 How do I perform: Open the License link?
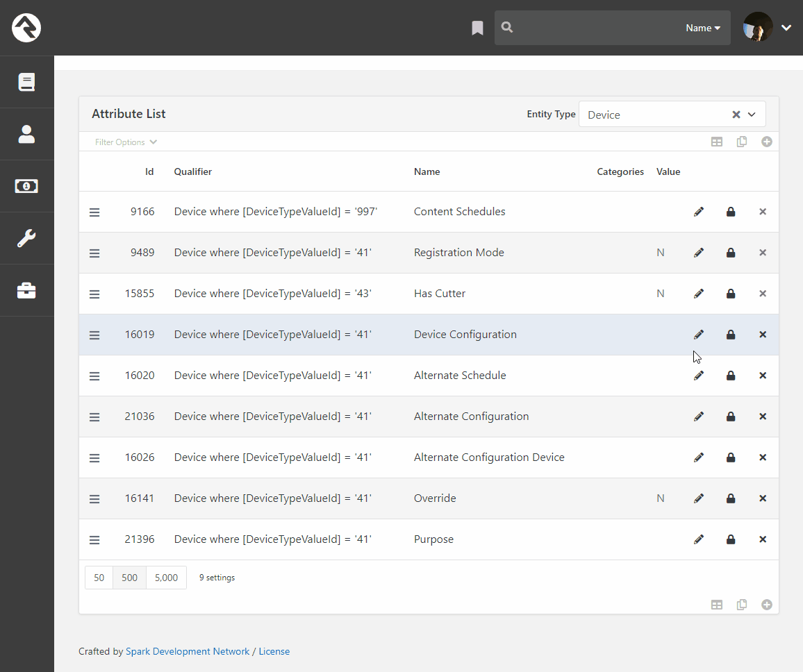[274, 651]
